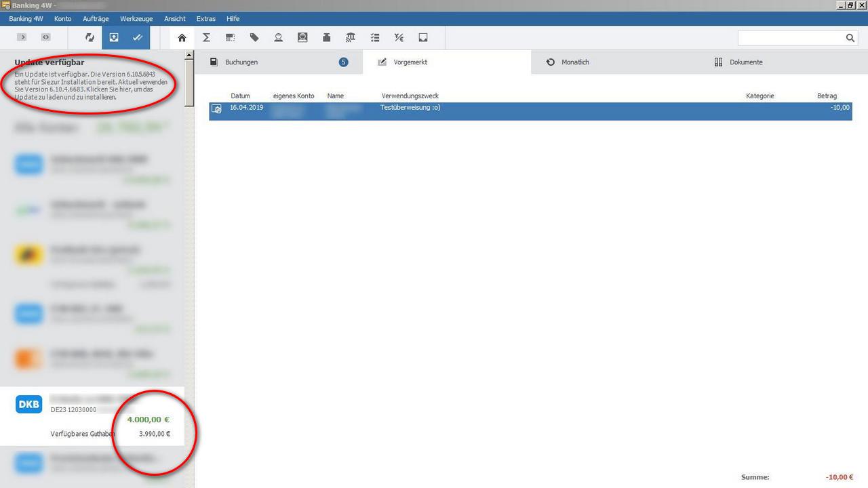Open the bank building icon
Screen dimensions: 868x488
(350, 38)
